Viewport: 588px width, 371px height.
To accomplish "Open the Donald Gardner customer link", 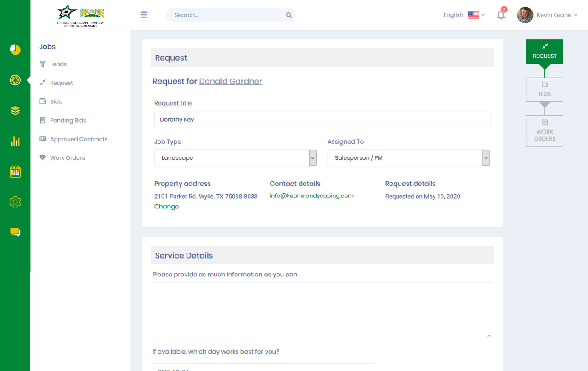I will 231,81.
